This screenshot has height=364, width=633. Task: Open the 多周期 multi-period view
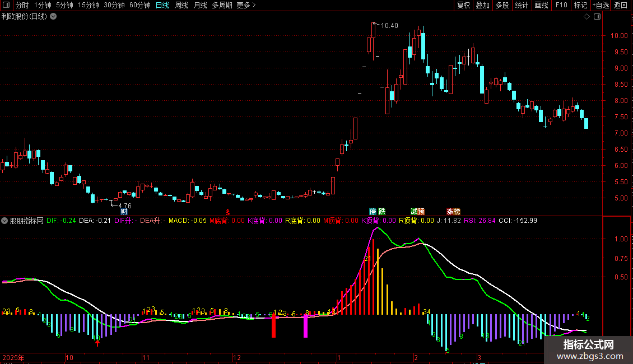[222, 5]
